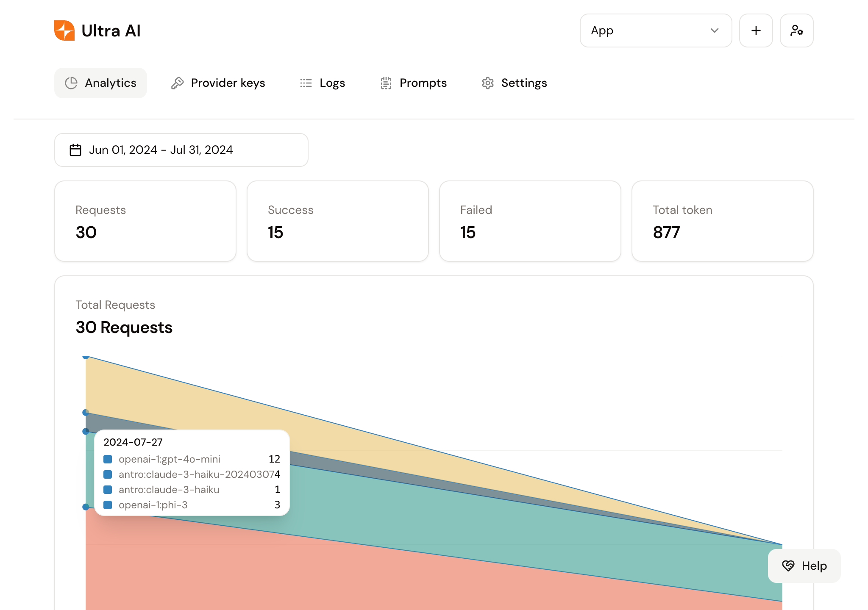Click the pie chart Analytics icon
The image size is (868, 610).
71,83
